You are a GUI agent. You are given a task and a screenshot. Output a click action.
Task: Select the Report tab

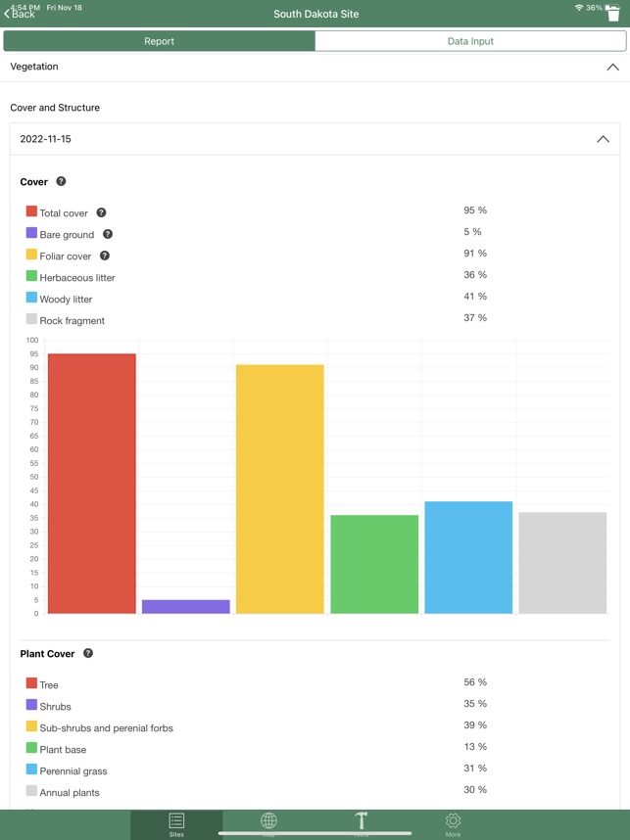[x=160, y=41]
